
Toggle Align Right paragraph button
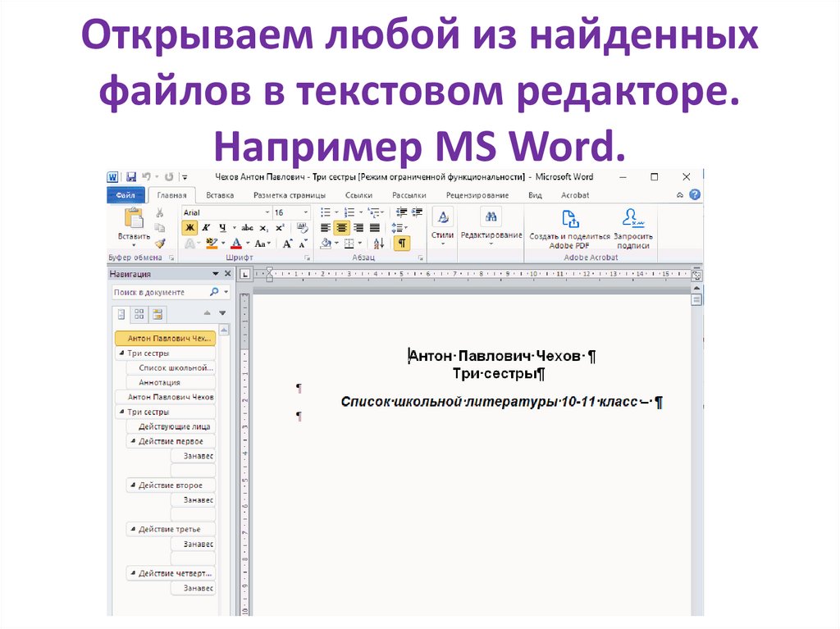tap(358, 228)
